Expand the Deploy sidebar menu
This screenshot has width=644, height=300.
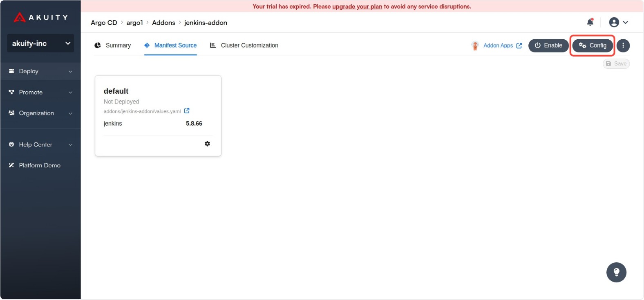tap(40, 71)
